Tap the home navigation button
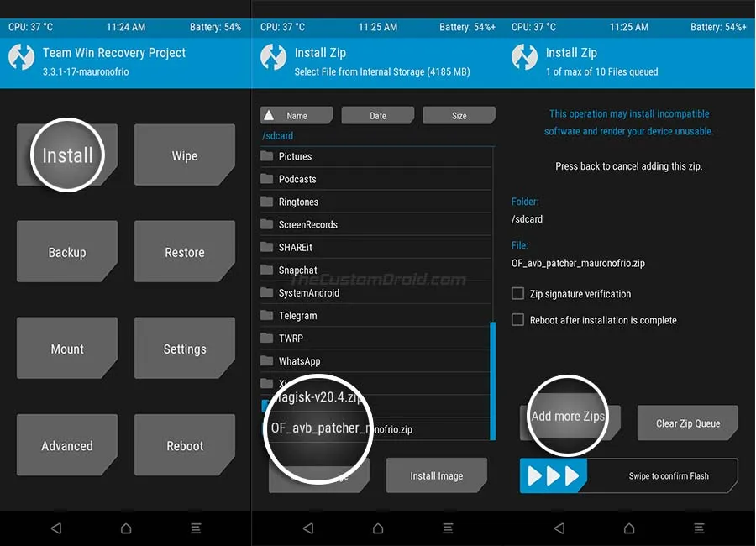The height and width of the screenshot is (546, 756). [125, 528]
